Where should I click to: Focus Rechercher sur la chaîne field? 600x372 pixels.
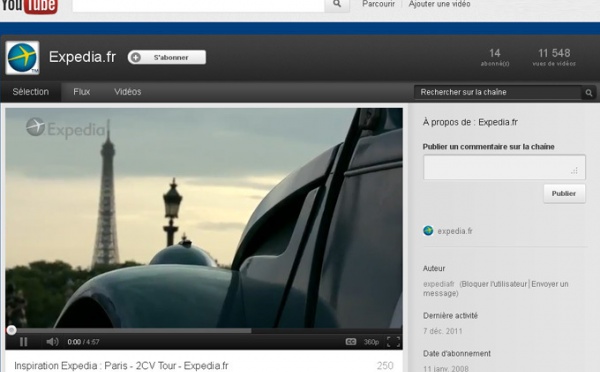tap(497, 92)
